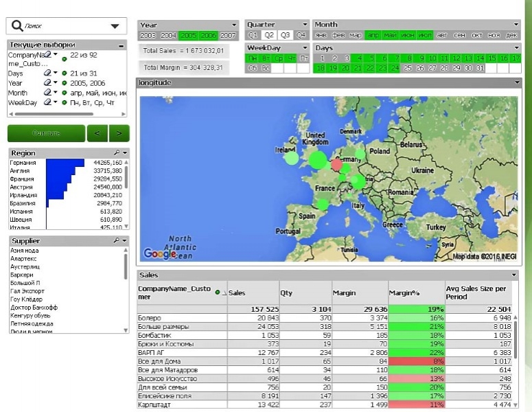Image resolution: width=532 pixels, height=412 pixels.
Task: Toggle day 25 in Days filter
Action: (408, 68)
